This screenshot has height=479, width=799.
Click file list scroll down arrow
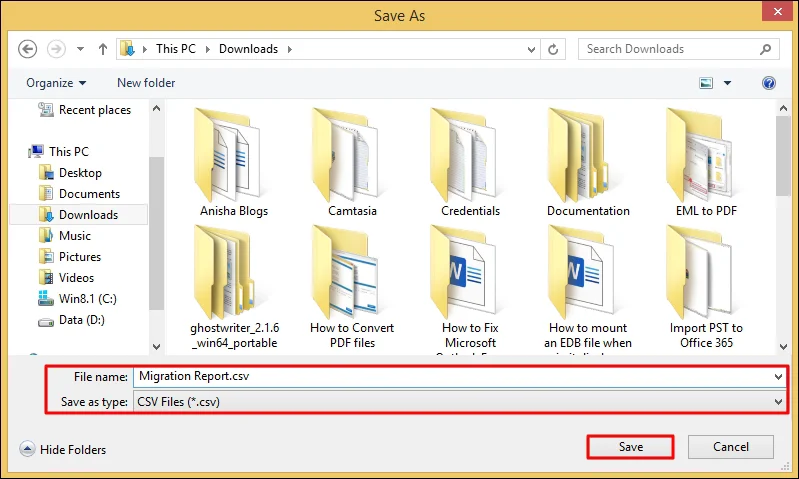tap(783, 347)
